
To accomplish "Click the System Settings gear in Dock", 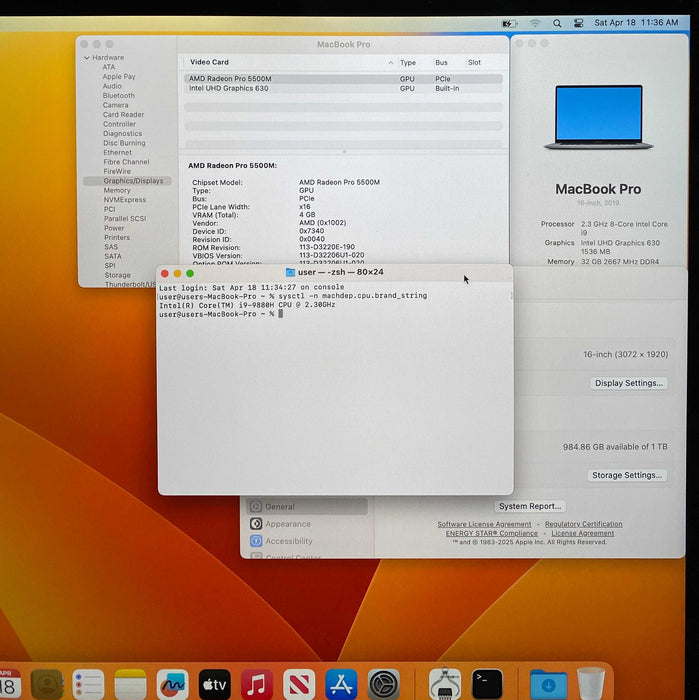I will coord(383,684).
